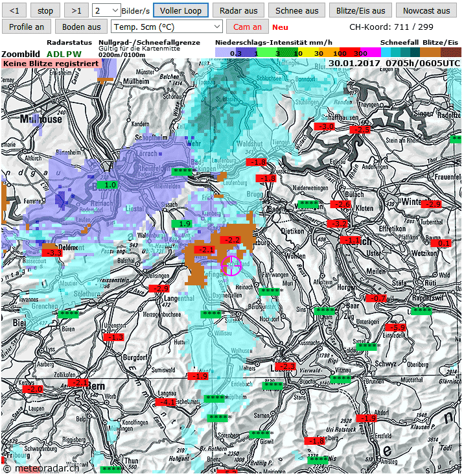Click the -2.9 station value near Winterthur

pyautogui.click(x=431, y=204)
